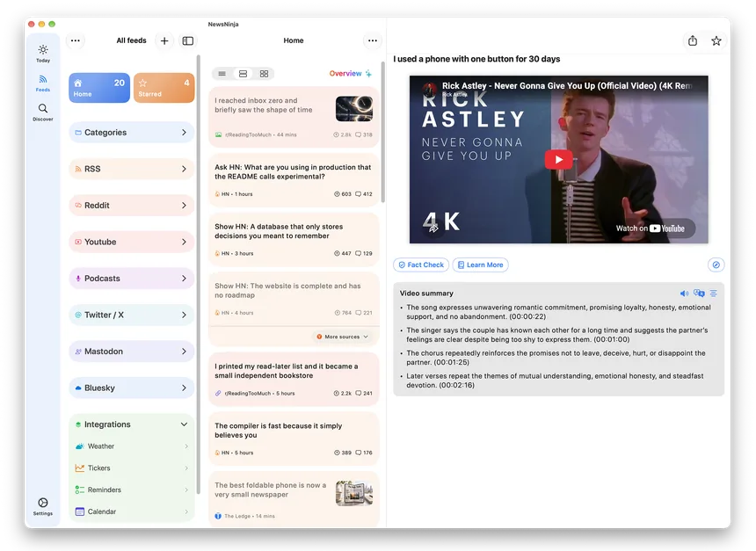Open 'I printed my read-later list' article
Viewport: 756px width, 551px height.
[294, 380]
